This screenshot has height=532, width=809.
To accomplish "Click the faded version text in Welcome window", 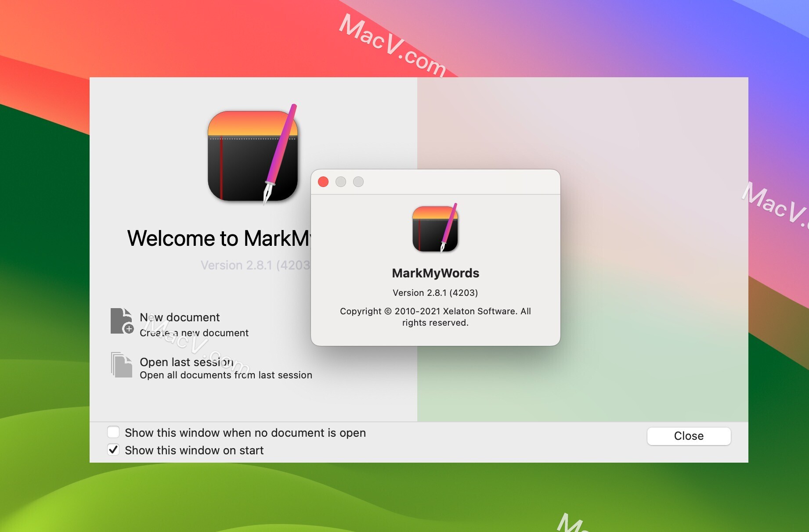I will click(256, 265).
